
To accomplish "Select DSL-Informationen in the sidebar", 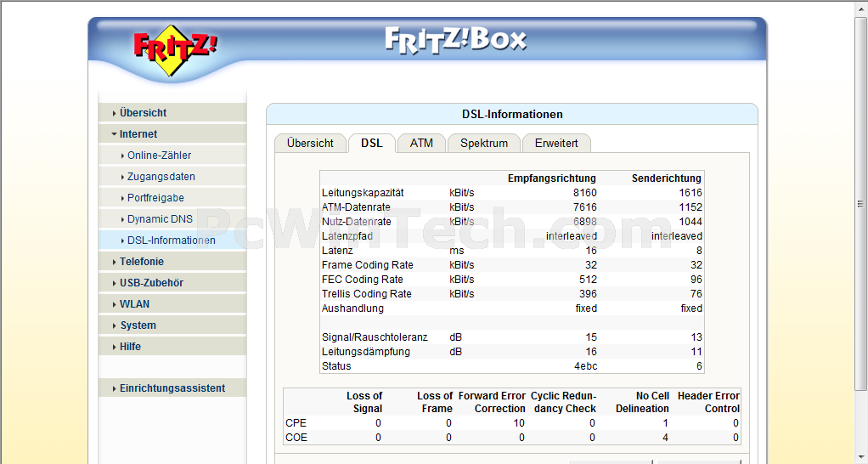I will click(172, 240).
